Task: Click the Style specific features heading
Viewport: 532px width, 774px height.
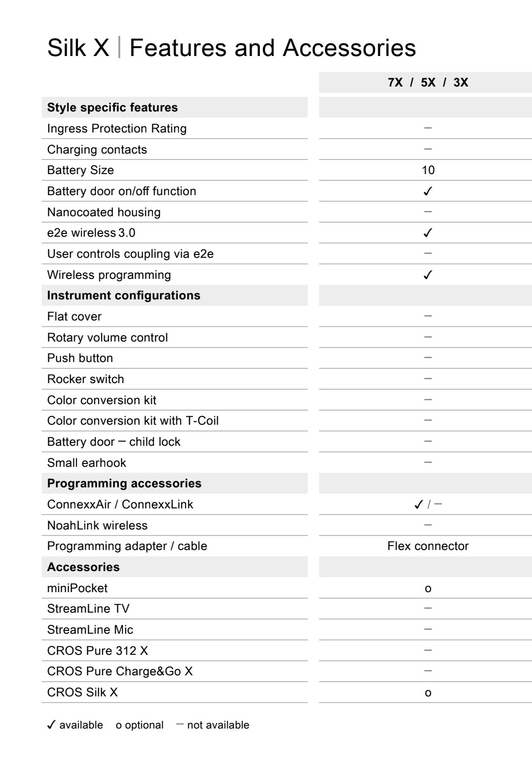Action: click(112, 108)
